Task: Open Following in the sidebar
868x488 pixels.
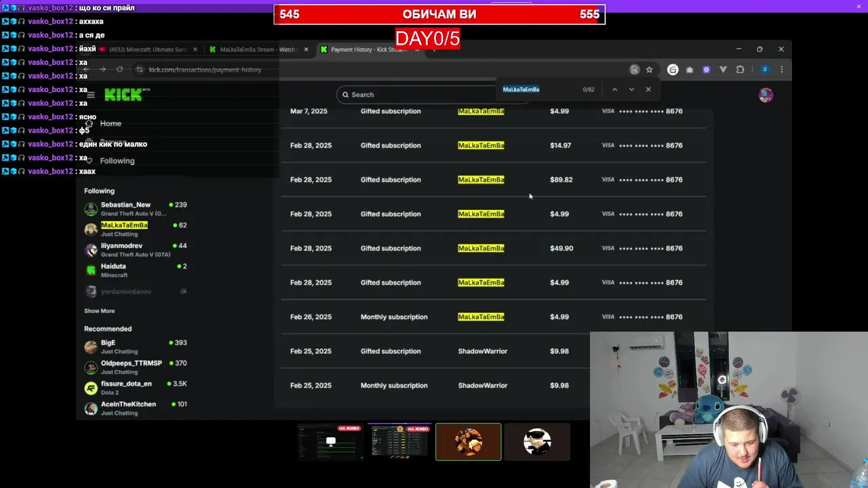Action: (117, 161)
